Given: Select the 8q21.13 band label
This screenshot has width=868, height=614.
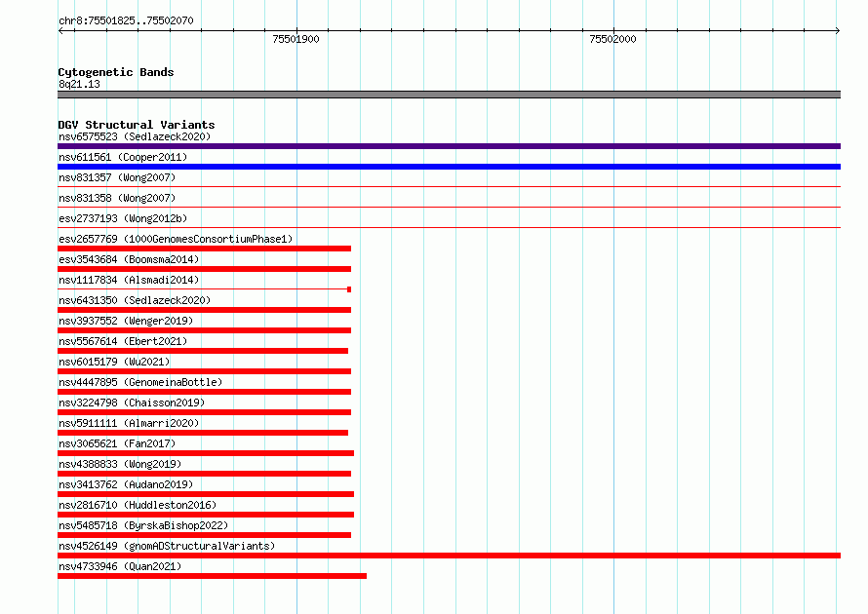Looking at the screenshot, I should click(79, 84).
